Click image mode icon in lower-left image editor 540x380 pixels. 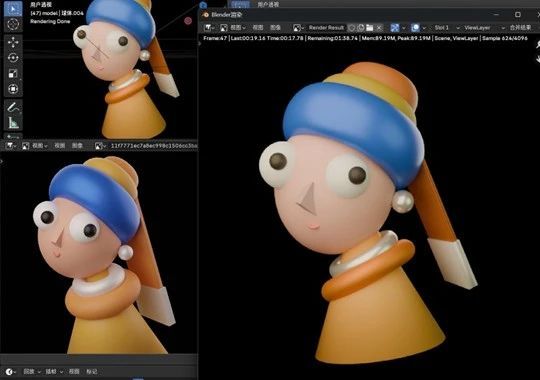pos(25,146)
